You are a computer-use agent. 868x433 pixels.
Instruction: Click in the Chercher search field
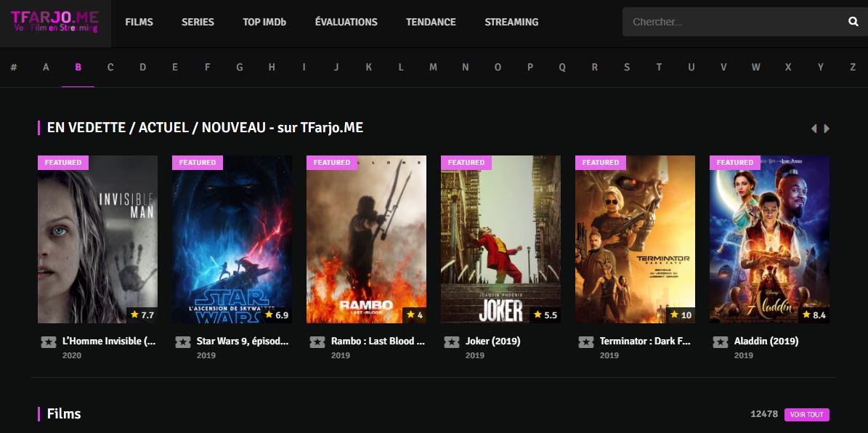pos(734,22)
